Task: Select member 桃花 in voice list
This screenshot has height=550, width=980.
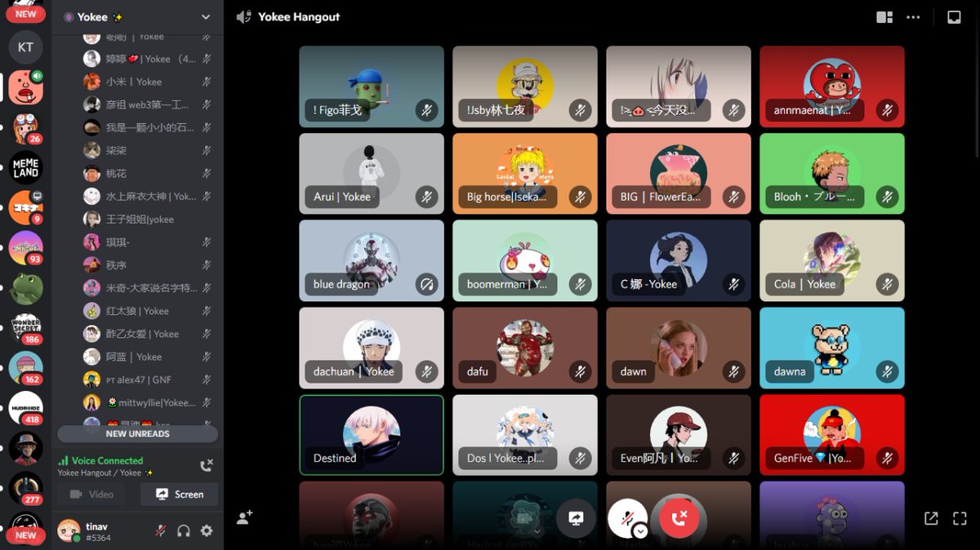Action: (149, 173)
